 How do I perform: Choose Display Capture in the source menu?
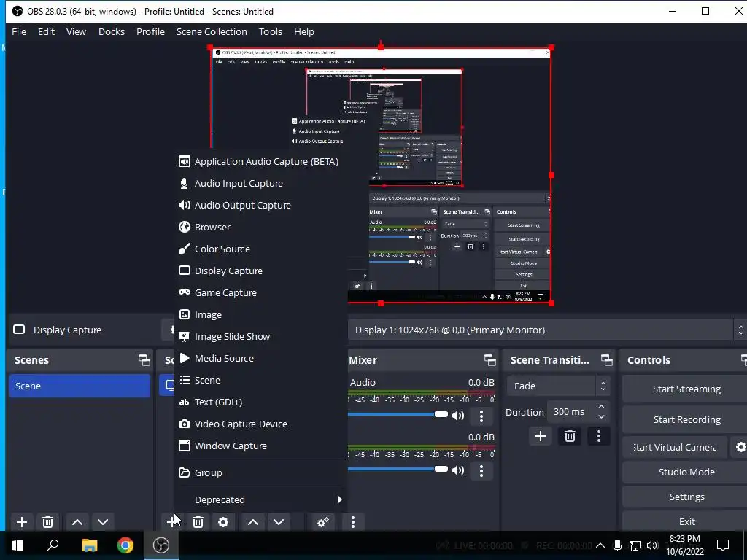tap(260, 271)
